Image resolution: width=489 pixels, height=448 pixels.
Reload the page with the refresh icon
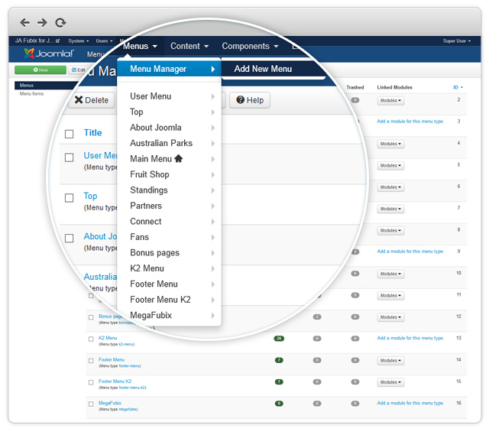pos(60,23)
